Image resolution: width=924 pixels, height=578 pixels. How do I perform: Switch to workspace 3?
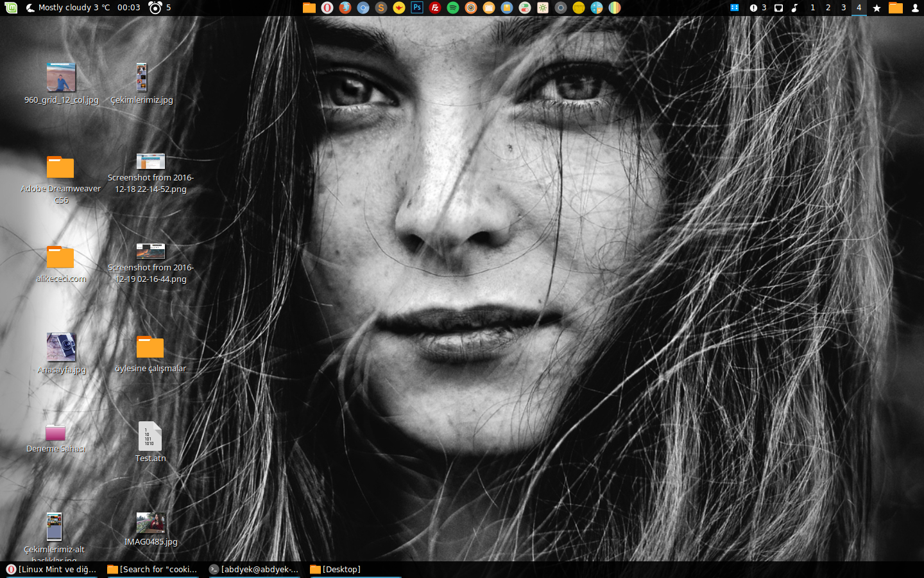tap(843, 8)
